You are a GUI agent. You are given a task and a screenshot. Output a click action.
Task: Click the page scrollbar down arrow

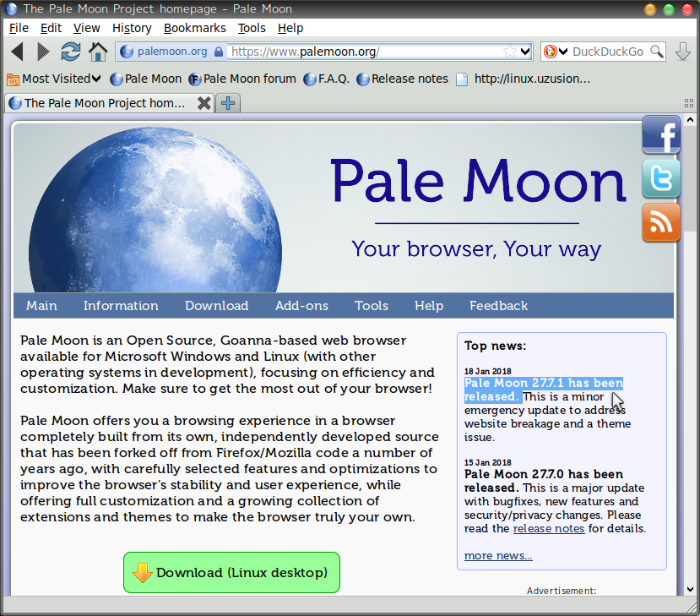690,590
